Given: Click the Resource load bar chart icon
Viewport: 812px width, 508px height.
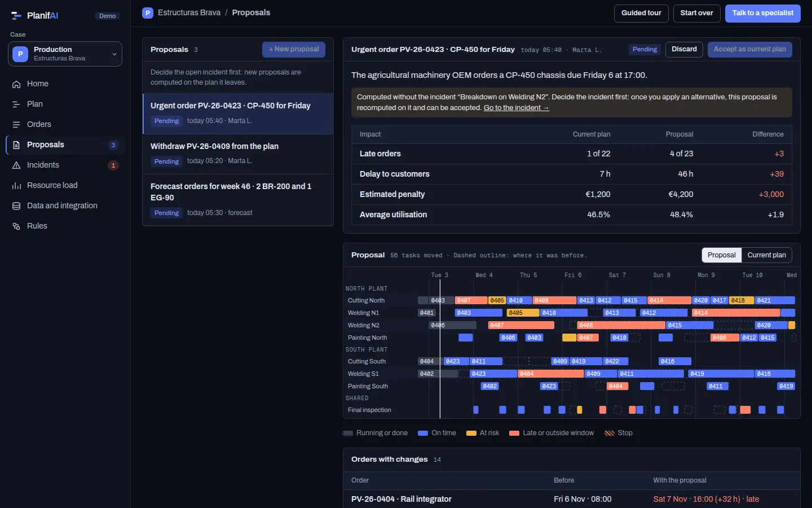Looking at the screenshot, I should coord(16,186).
